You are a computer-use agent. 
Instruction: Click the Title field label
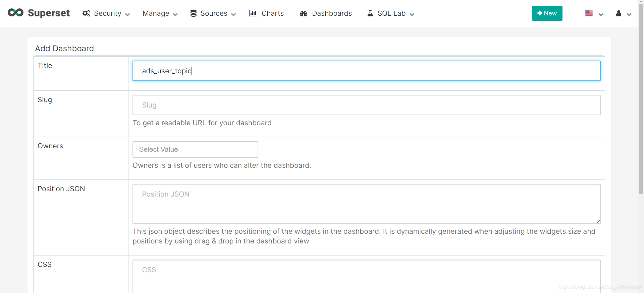click(x=45, y=66)
